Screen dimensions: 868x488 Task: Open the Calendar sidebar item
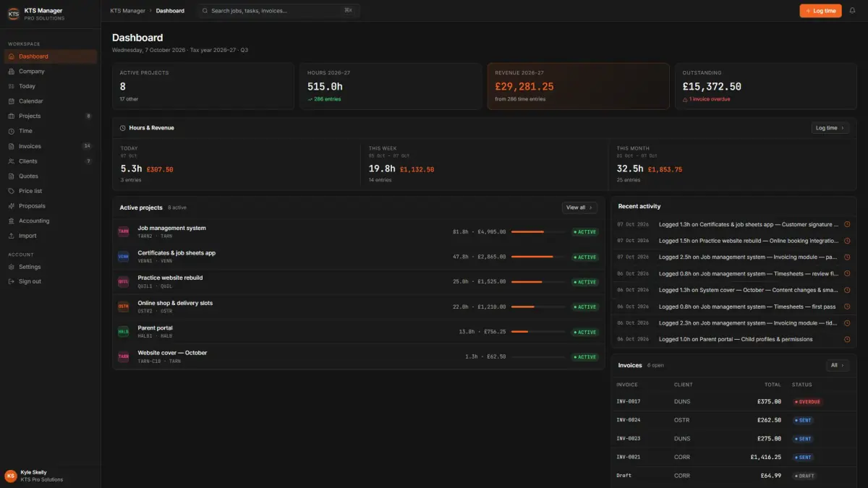[51, 101]
